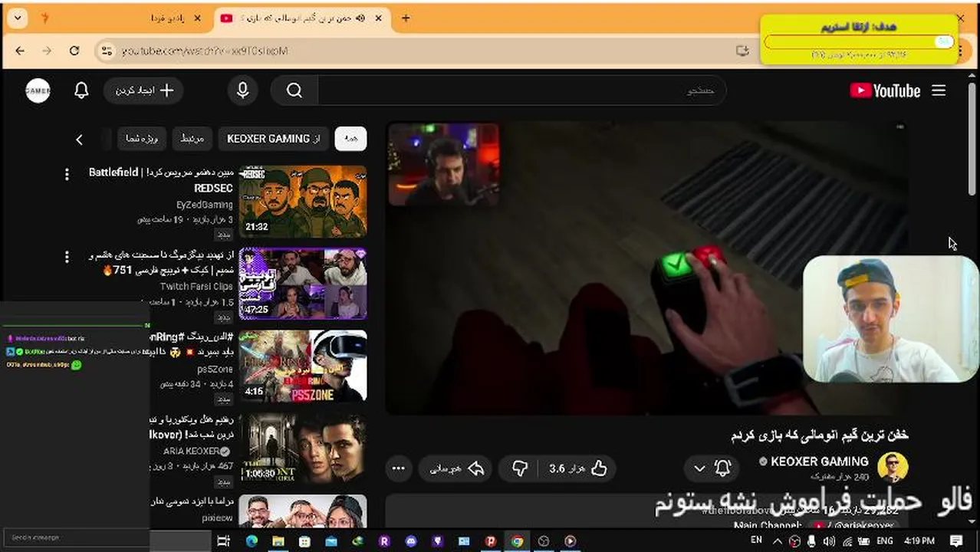The width and height of the screenshot is (980, 552).
Task: Open horror video thumbnail 1:06:30
Action: [303, 448]
